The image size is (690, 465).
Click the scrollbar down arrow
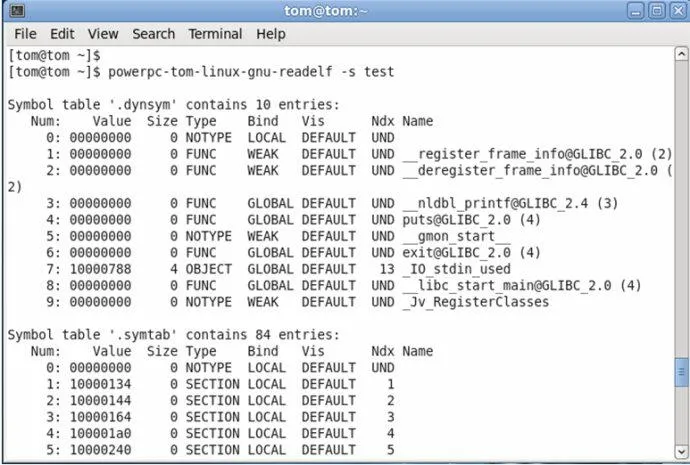click(681, 452)
